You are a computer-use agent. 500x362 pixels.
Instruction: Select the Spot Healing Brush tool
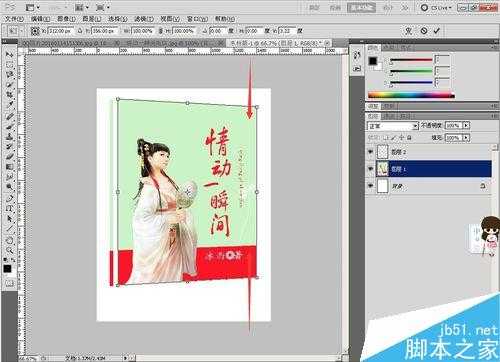(9, 116)
